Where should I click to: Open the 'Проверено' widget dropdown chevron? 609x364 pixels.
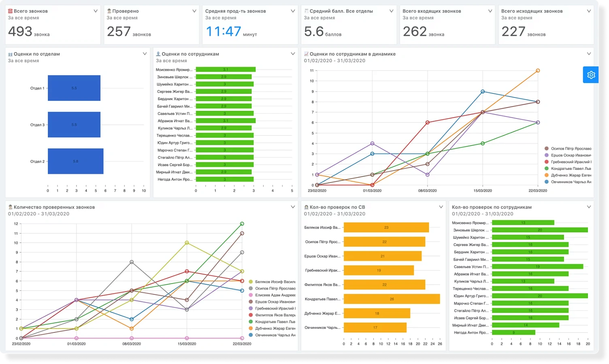194,11
